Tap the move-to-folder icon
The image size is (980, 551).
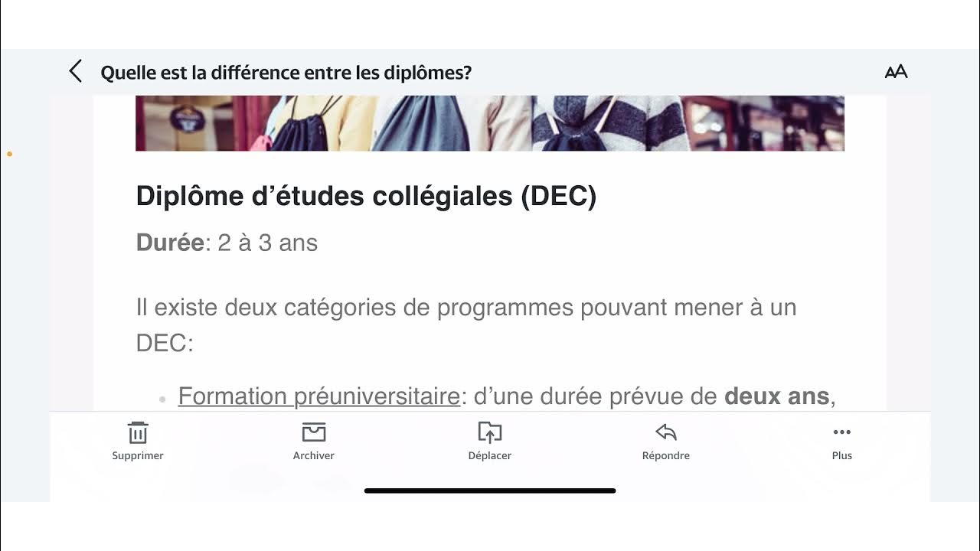[x=490, y=433]
